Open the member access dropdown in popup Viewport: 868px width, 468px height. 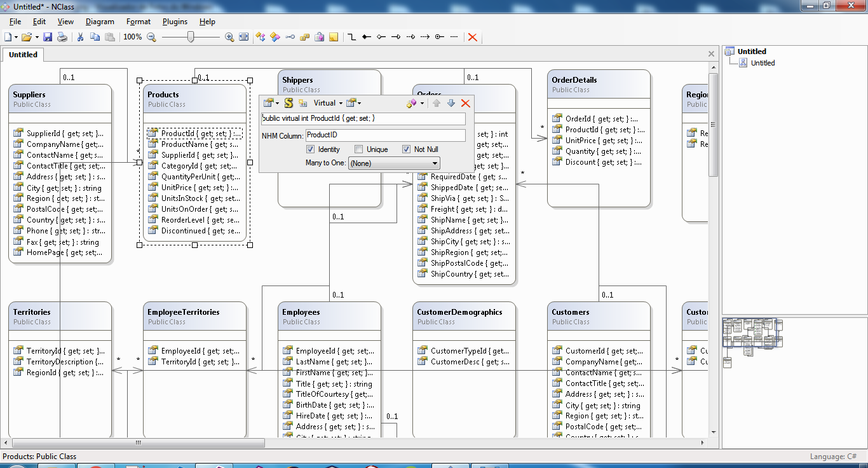pos(271,103)
